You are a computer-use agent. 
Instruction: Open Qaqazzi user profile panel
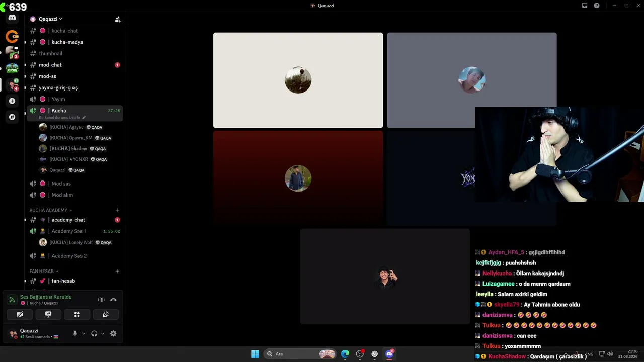(37, 334)
